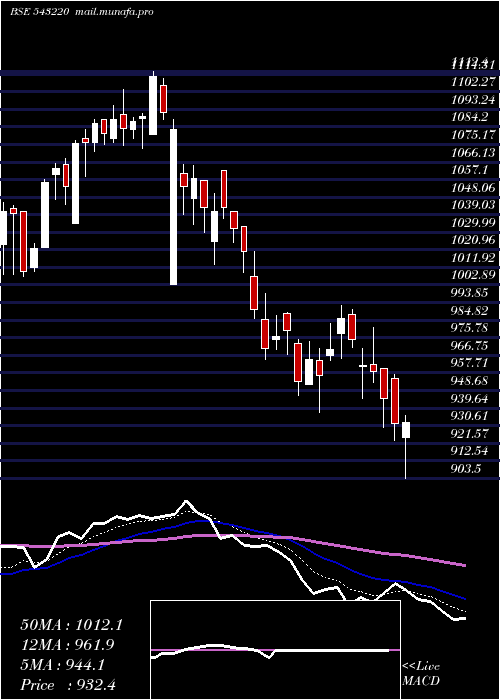
Task: Click the <<Live MACD label
Action: (x=421, y=674)
